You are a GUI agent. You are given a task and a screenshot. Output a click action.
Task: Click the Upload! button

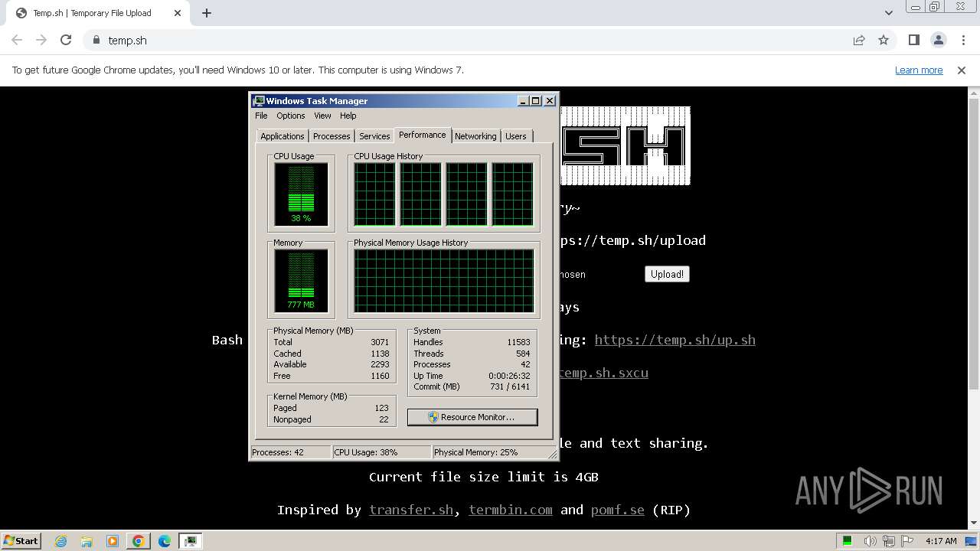coord(667,274)
